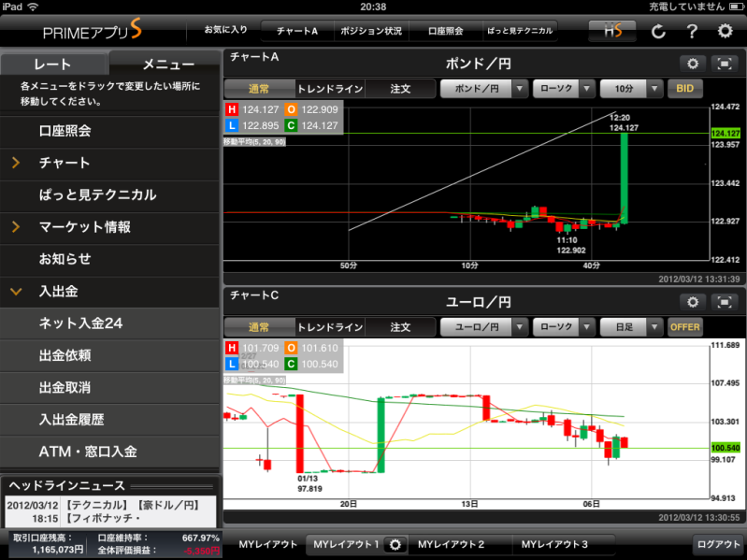This screenshot has width=747, height=560.
Task: Select MYレイアウト3 layout
Action: (x=554, y=544)
